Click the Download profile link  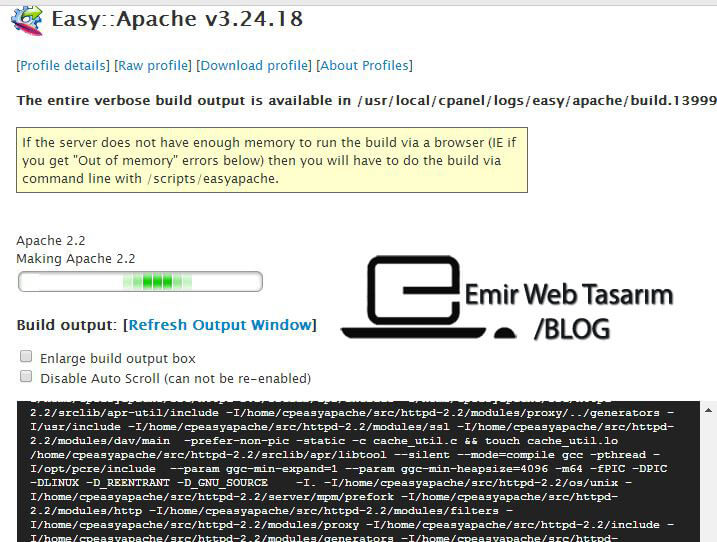pos(254,65)
